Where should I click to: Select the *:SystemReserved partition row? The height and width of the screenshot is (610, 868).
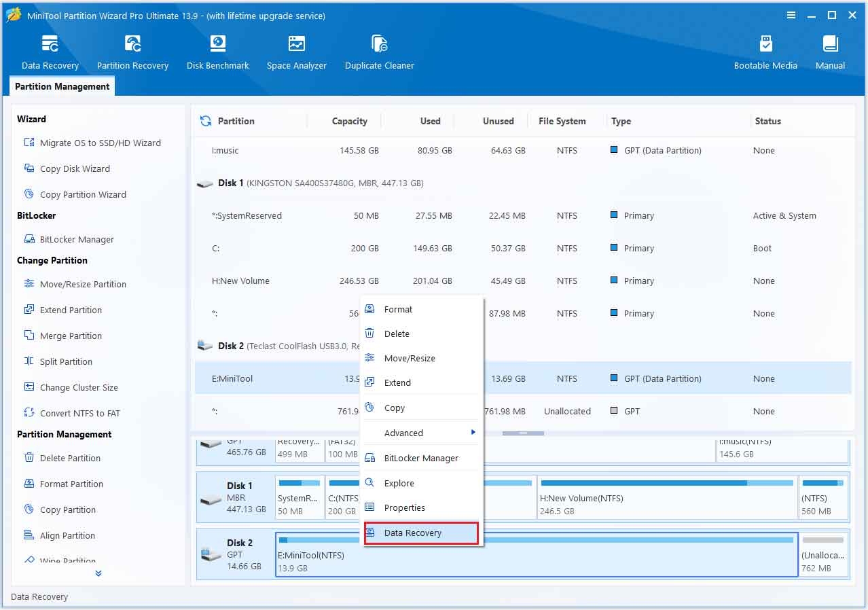[523, 215]
